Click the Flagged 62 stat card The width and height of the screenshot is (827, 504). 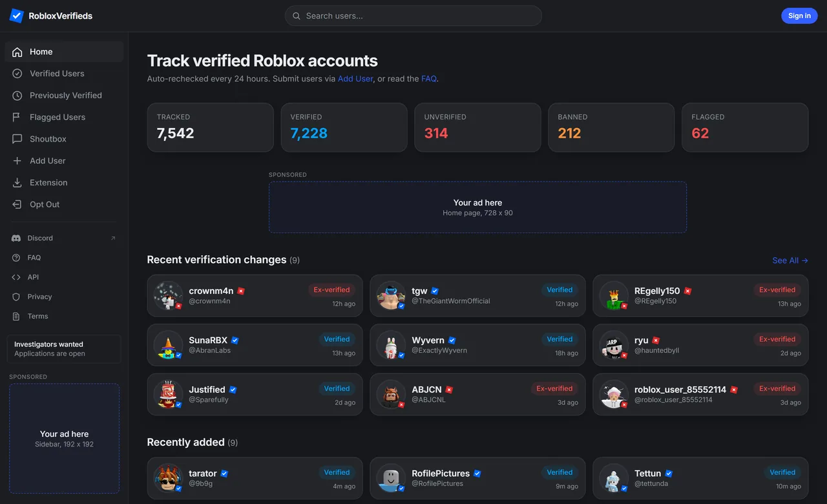[745, 127]
